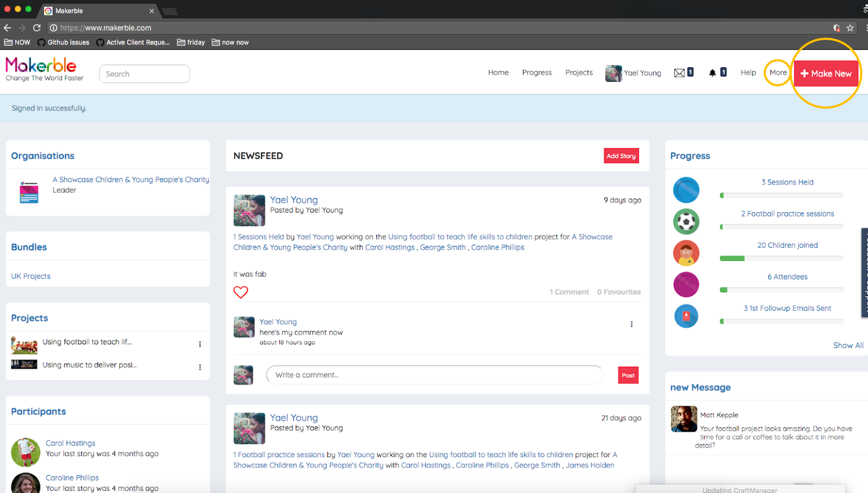Open options menu for football project
This screenshot has width=868, height=493.
[x=200, y=344]
